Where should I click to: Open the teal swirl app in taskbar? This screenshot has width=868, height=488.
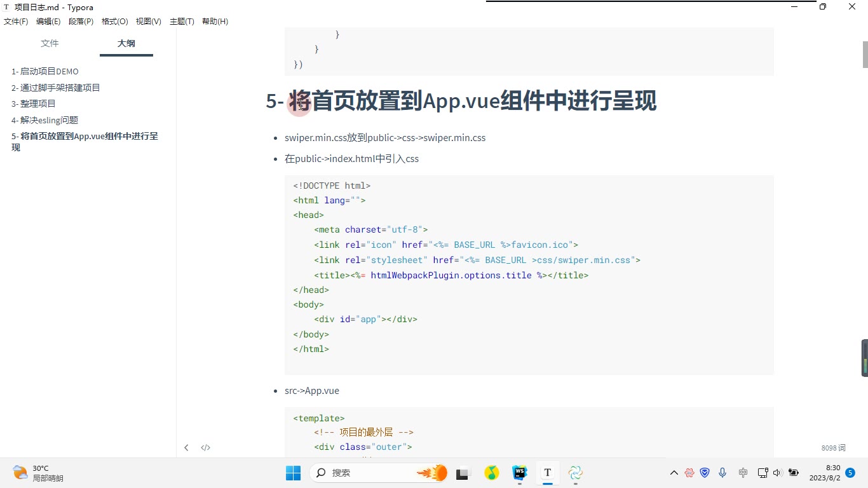click(576, 473)
